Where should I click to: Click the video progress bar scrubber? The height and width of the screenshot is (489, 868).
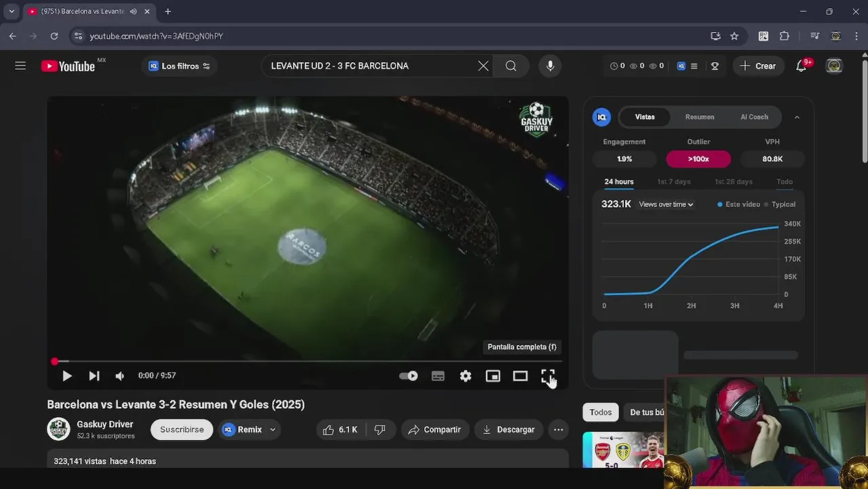pos(55,361)
